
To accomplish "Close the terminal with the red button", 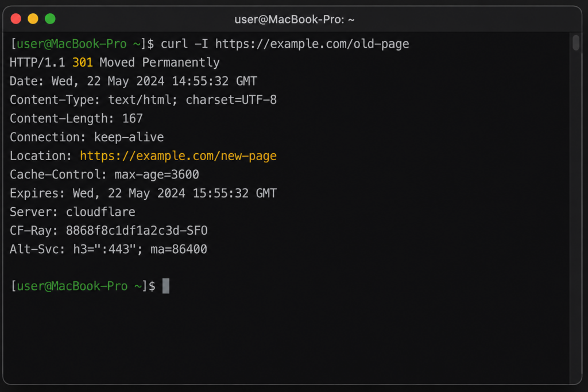I will pos(16,19).
